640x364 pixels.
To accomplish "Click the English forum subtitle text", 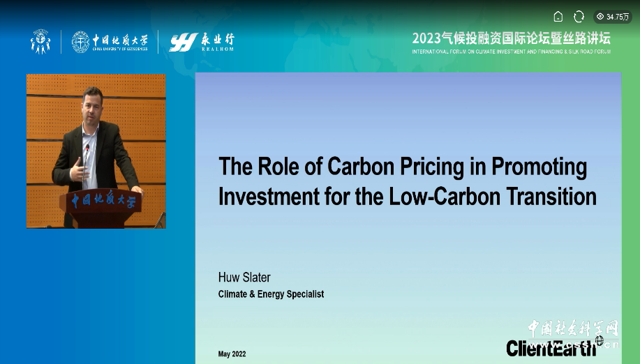I will [x=511, y=52].
